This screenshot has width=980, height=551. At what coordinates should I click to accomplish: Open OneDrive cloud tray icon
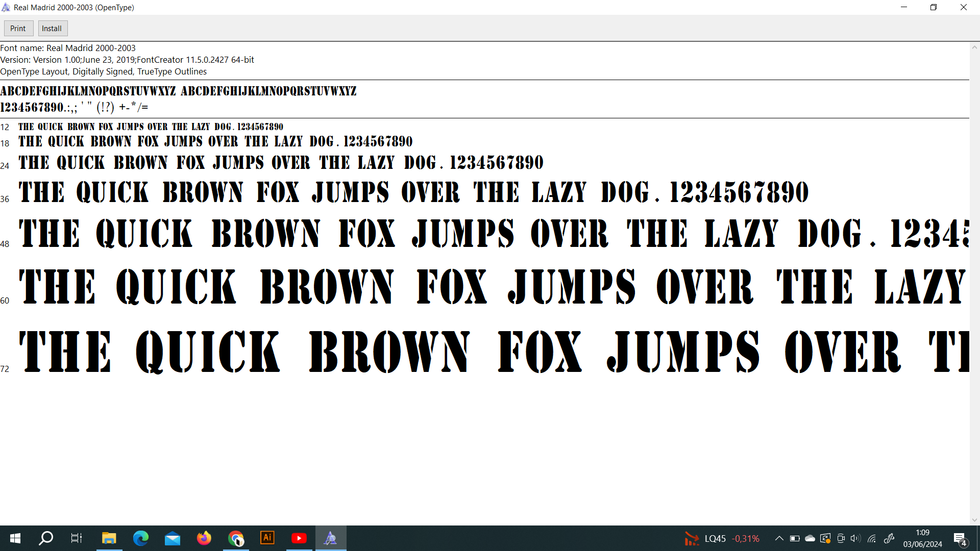click(x=810, y=538)
